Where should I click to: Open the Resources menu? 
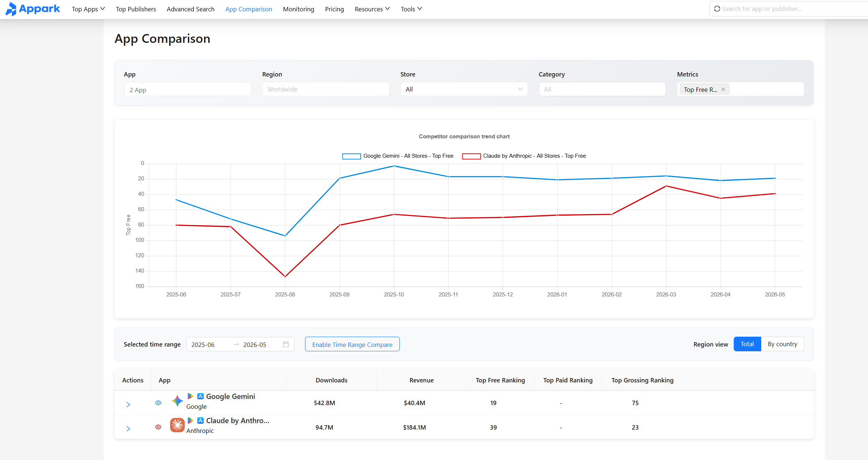372,9
